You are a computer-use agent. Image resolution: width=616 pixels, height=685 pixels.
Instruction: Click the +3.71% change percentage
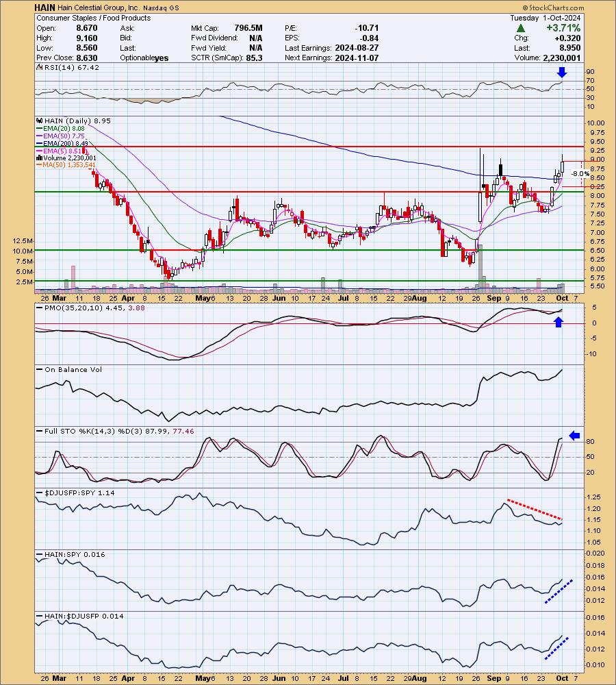click(x=563, y=28)
